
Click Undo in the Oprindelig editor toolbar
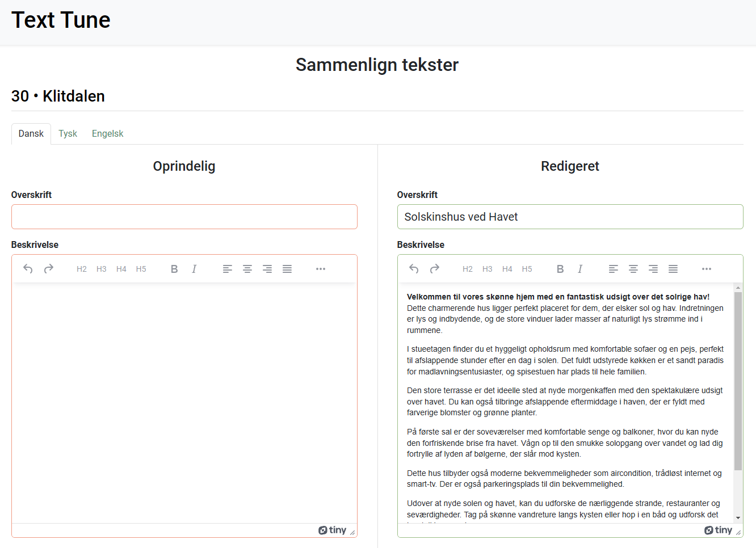point(28,269)
